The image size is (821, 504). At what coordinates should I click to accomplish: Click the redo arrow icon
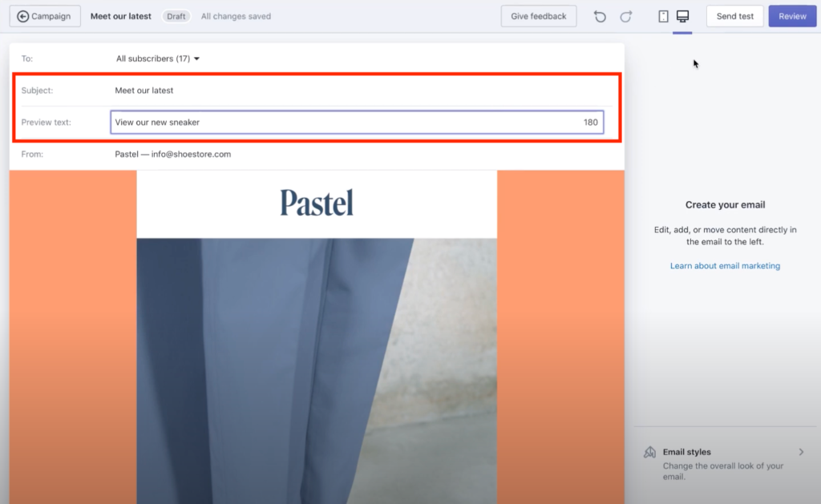[x=625, y=16]
